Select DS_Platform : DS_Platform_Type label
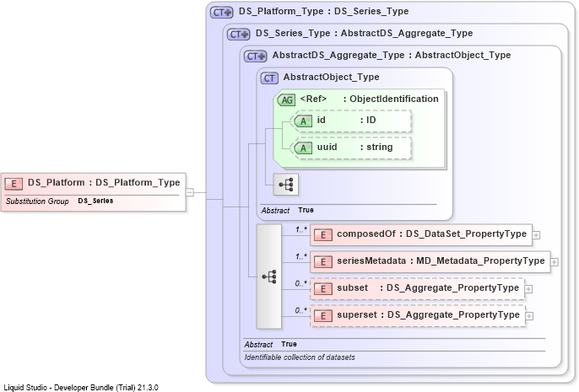The height and width of the screenshot is (392, 579). (104, 183)
